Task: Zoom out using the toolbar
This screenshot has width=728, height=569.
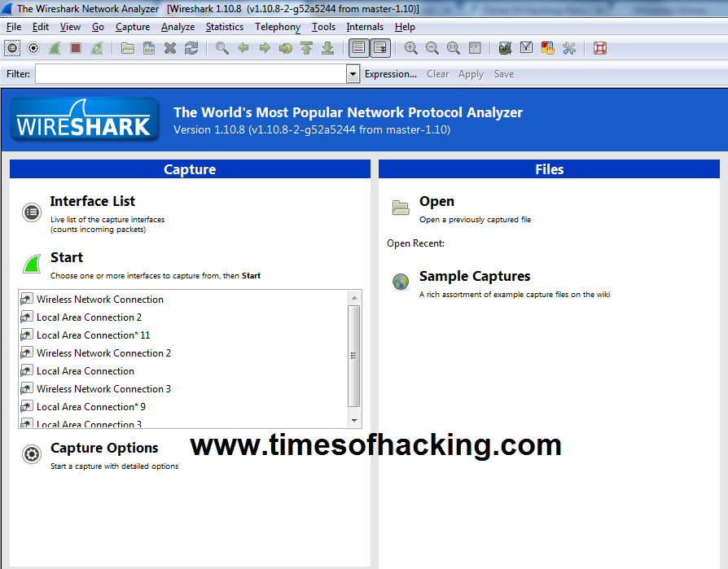Action: (x=432, y=48)
